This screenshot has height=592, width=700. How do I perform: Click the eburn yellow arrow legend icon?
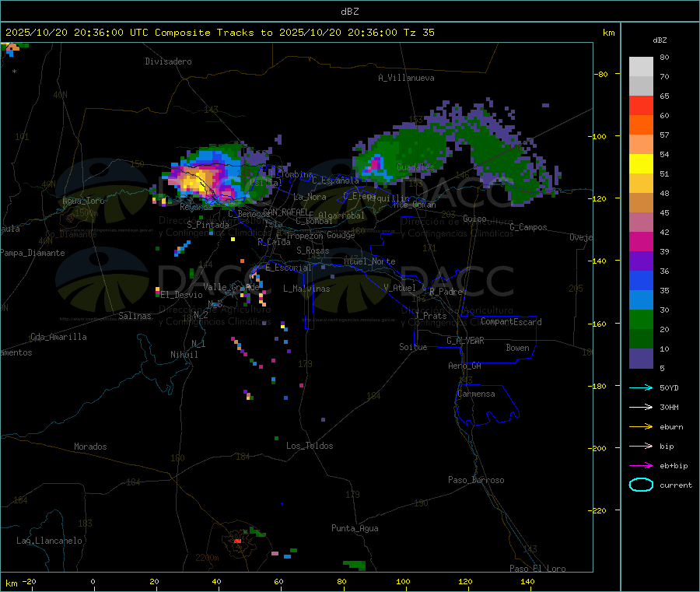pyautogui.click(x=641, y=427)
